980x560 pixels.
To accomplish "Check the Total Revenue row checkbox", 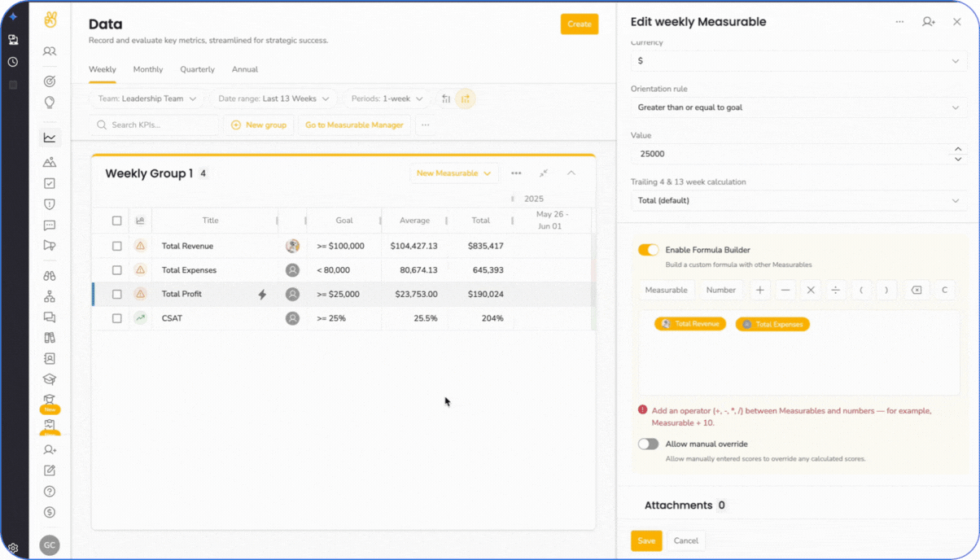I will (x=116, y=246).
